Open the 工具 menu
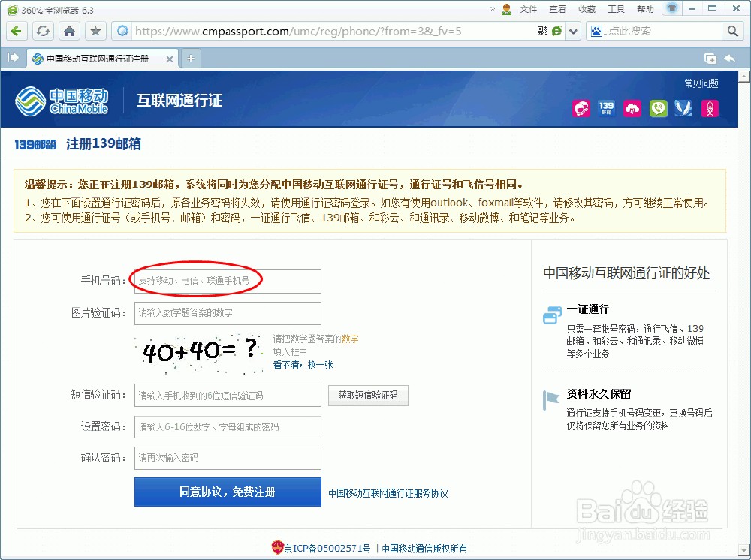 [616, 9]
